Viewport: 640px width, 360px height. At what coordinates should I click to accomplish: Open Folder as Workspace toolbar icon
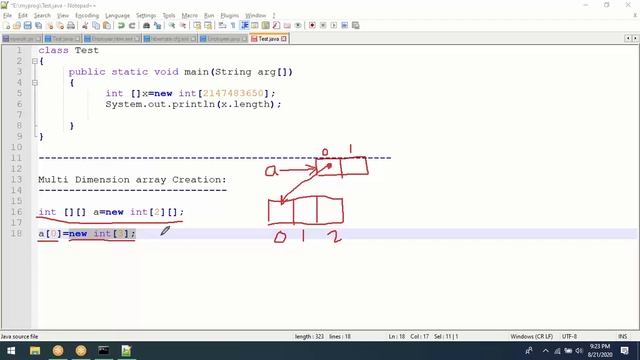287,25
